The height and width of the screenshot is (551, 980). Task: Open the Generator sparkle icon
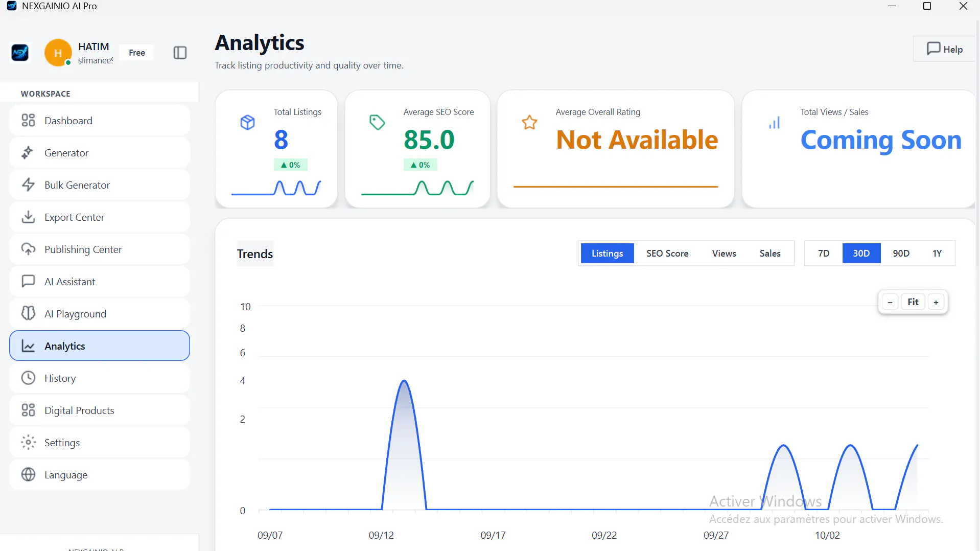tap(28, 153)
